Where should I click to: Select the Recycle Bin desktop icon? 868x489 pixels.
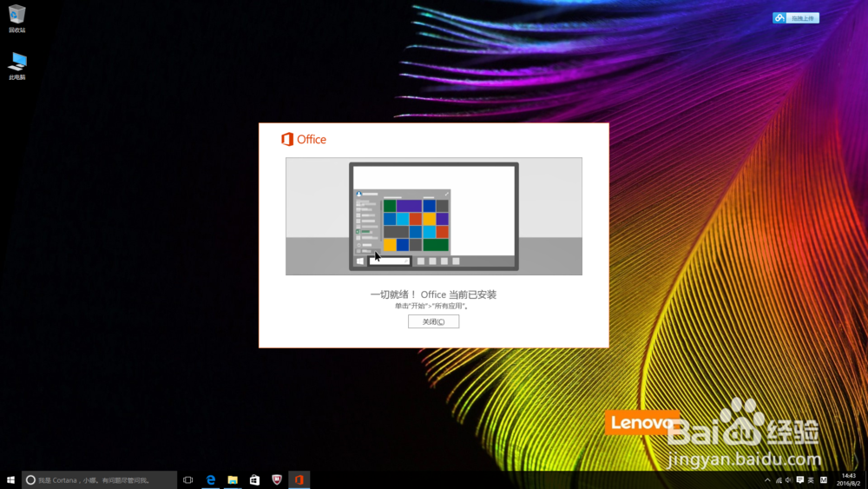pos(17,19)
